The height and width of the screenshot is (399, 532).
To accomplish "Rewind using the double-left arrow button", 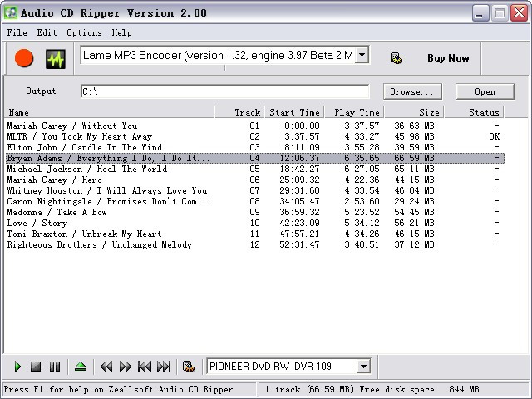I will pos(106,367).
